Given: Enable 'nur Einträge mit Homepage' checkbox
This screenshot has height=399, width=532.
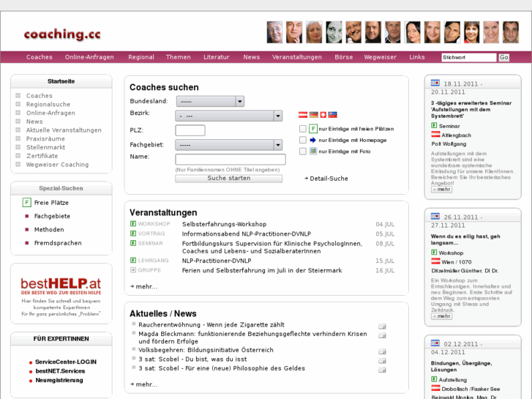Looking at the screenshot, I should click(x=303, y=140).
